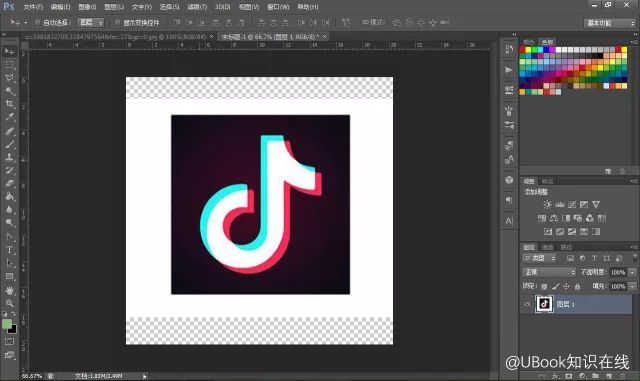Select the Brush tool
640x381 pixels.
pyautogui.click(x=9, y=144)
